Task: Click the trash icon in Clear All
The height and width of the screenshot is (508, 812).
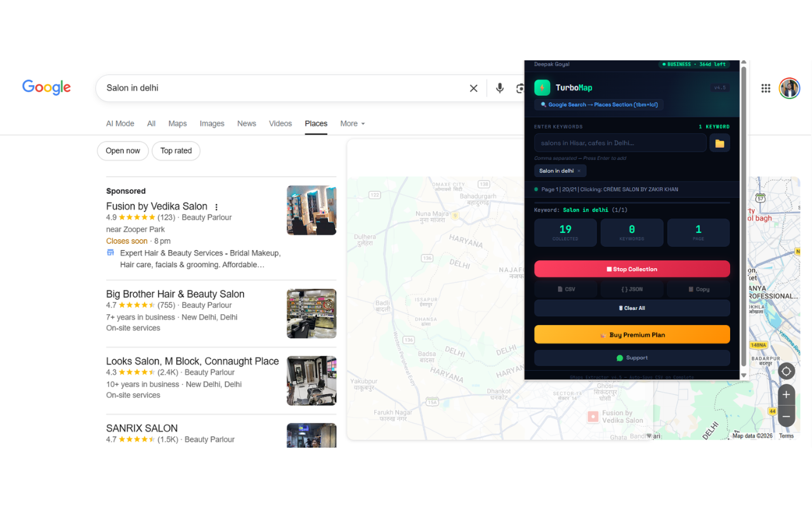Action: 621,308
